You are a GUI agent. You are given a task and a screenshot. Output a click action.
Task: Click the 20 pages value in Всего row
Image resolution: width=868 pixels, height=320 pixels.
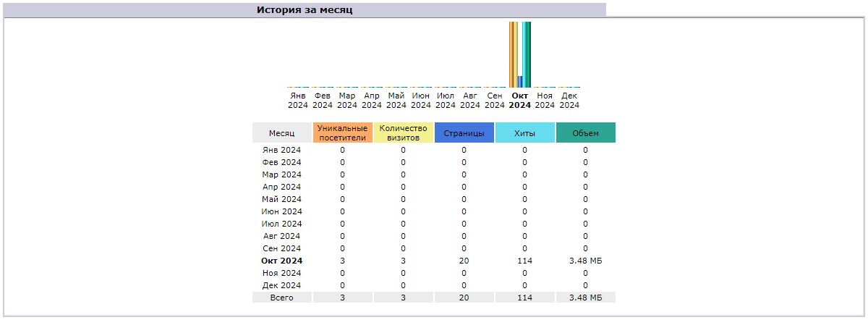pos(464,298)
